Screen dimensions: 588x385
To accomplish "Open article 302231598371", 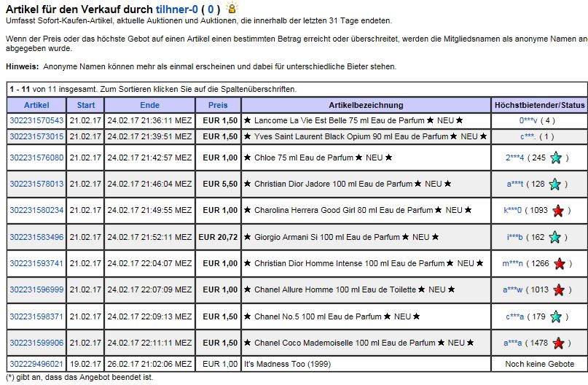I will coord(36,316).
